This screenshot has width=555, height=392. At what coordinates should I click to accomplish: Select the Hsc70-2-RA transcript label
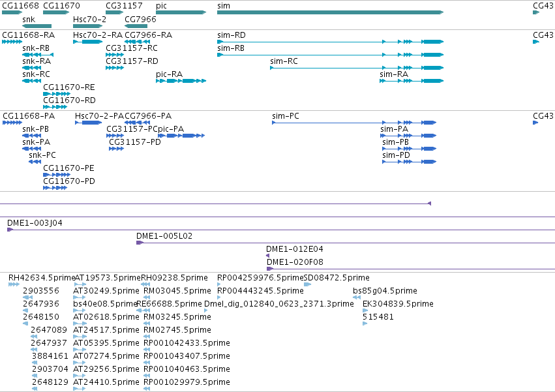(98, 35)
